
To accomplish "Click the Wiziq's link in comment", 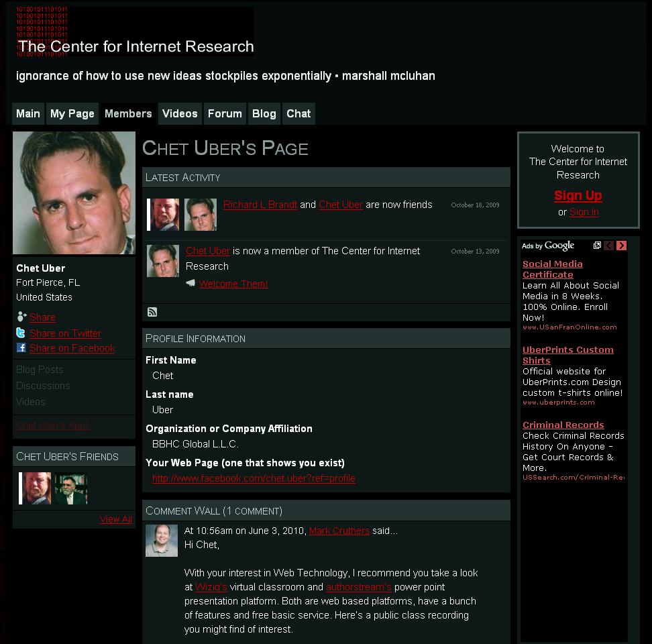I will [211, 587].
